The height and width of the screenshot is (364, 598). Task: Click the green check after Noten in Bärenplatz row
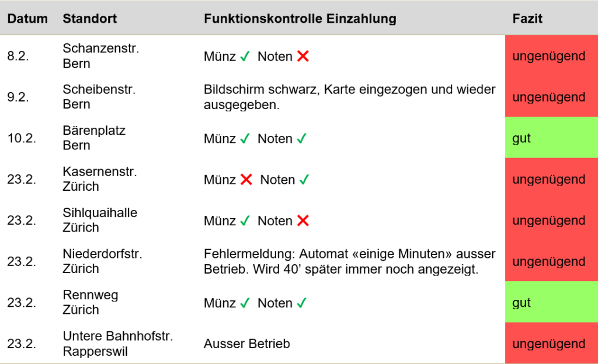coord(302,138)
